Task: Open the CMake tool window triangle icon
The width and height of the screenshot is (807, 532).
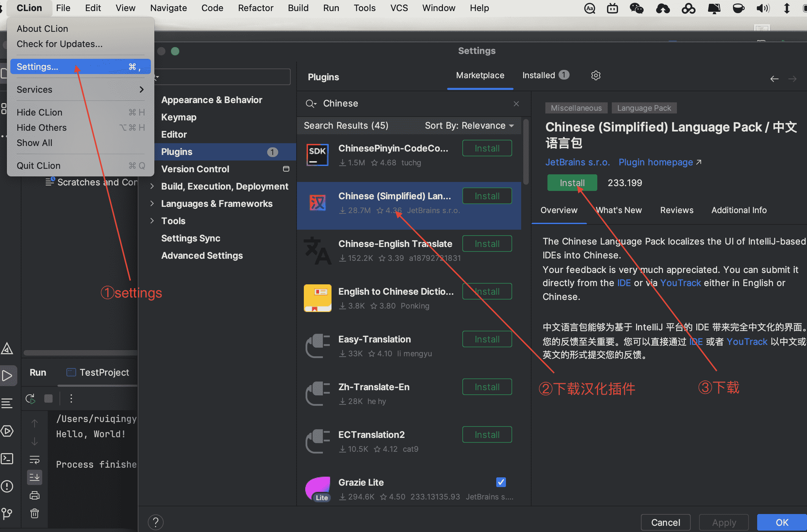Action: (7, 349)
